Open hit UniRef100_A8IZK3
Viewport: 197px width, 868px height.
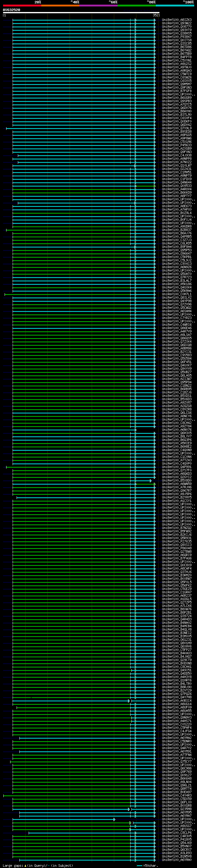pyautogui.click(x=177, y=20)
